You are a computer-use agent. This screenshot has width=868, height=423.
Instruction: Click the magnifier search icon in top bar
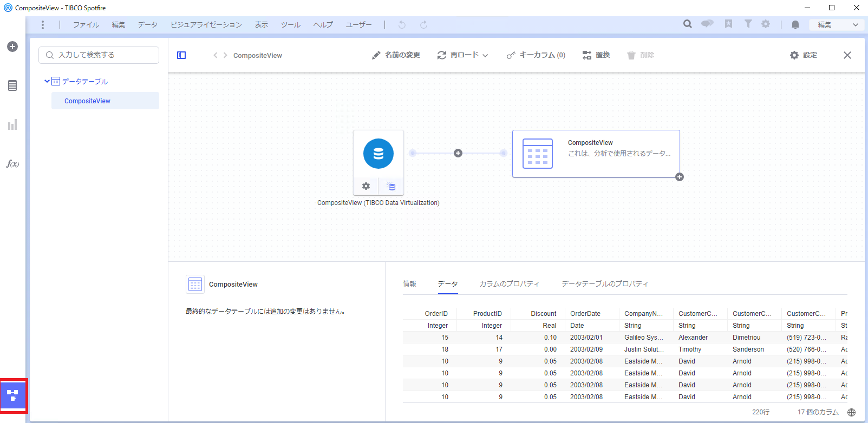688,24
